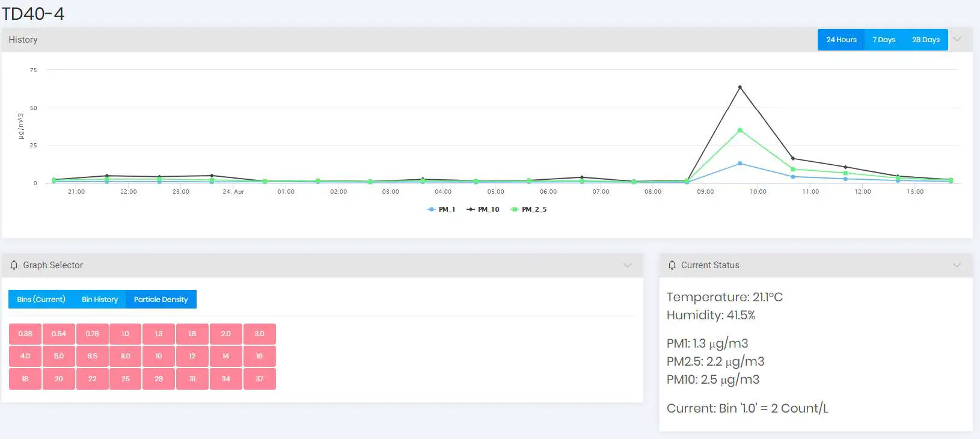Select the Particle Density graph
This screenshot has width=980, height=439.
click(x=161, y=299)
